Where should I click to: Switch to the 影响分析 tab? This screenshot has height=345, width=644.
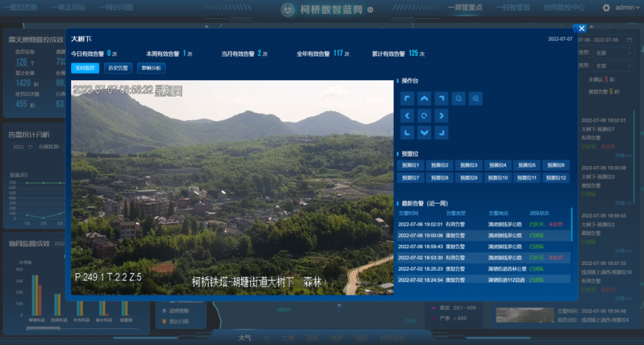pos(151,68)
